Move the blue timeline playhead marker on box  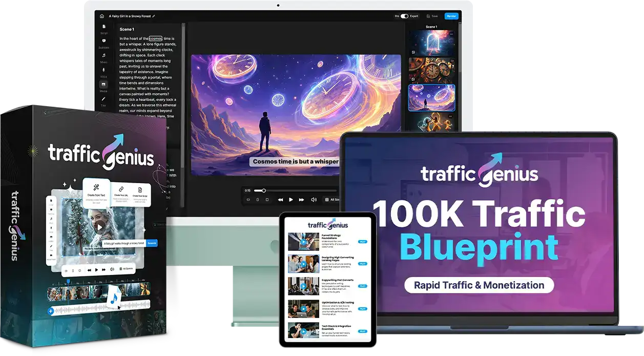click(68, 282)
